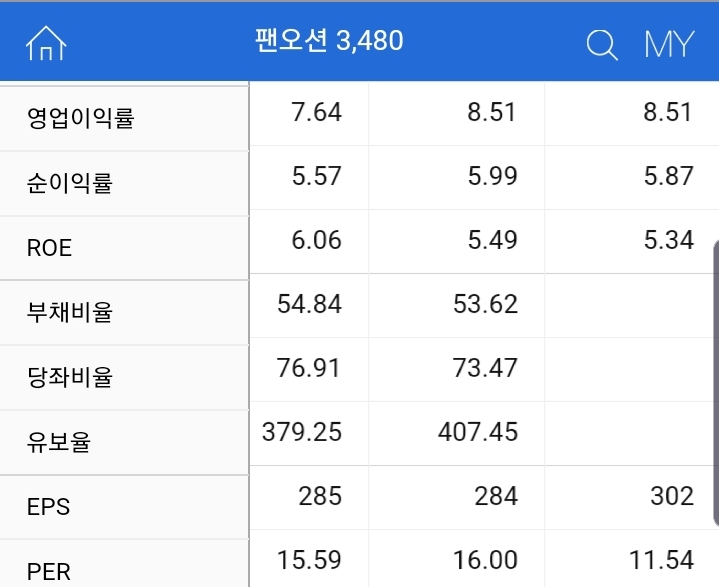Tap the 당좌비율 value 76.91
The height and width of the screenshot is (587, 719).
[309, 368]
